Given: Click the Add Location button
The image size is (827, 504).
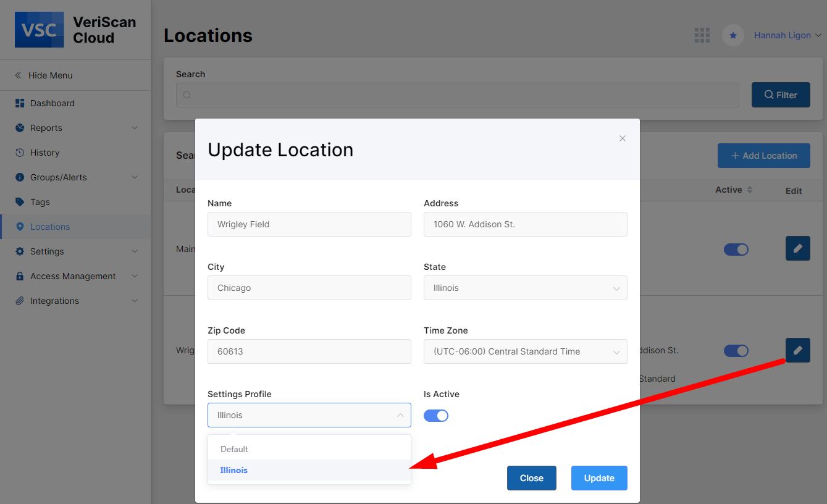Looking at the screenshot, I should coord(764,156).
